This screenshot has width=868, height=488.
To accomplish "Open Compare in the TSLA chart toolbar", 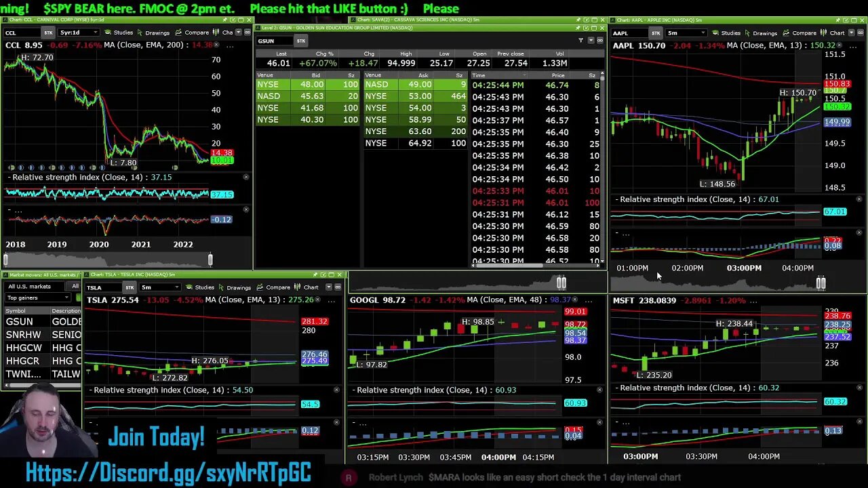I will [x=273, y=287].
